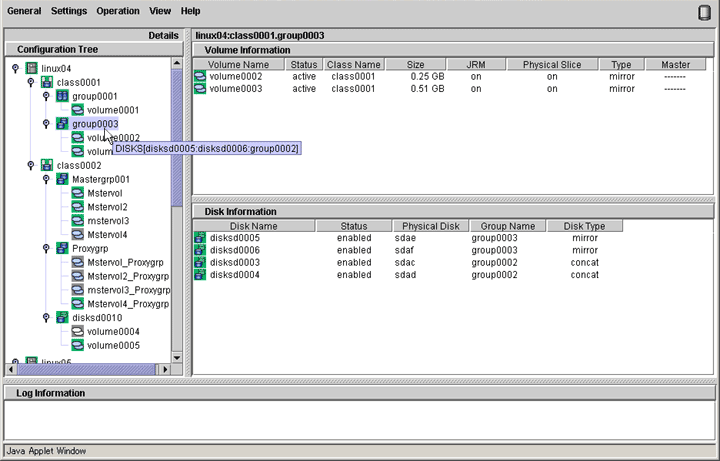This screenshot has height=461, width=720.
Task: Click the Mstervol_Proxygrp volume icon
Action: pos(78,262)
